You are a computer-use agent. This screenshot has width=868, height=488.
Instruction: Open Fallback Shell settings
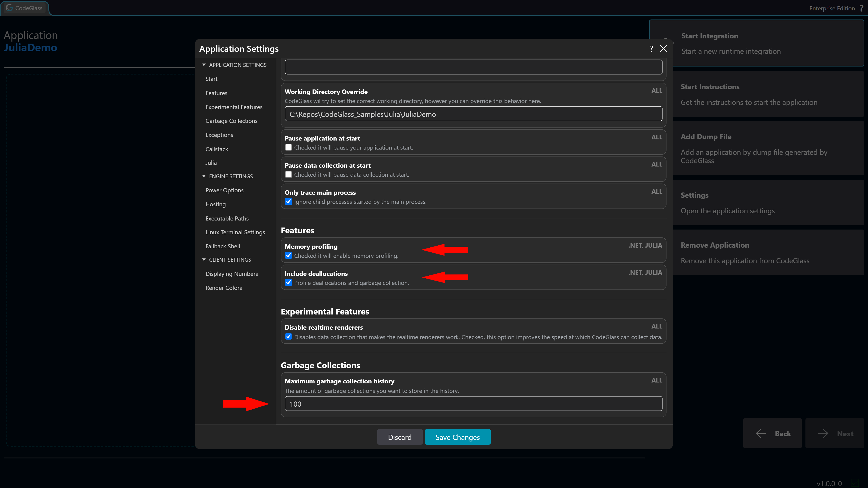coord(223,246)
